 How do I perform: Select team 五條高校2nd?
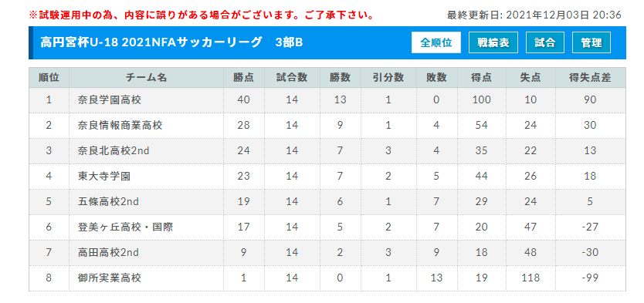(x=108, y=202)
